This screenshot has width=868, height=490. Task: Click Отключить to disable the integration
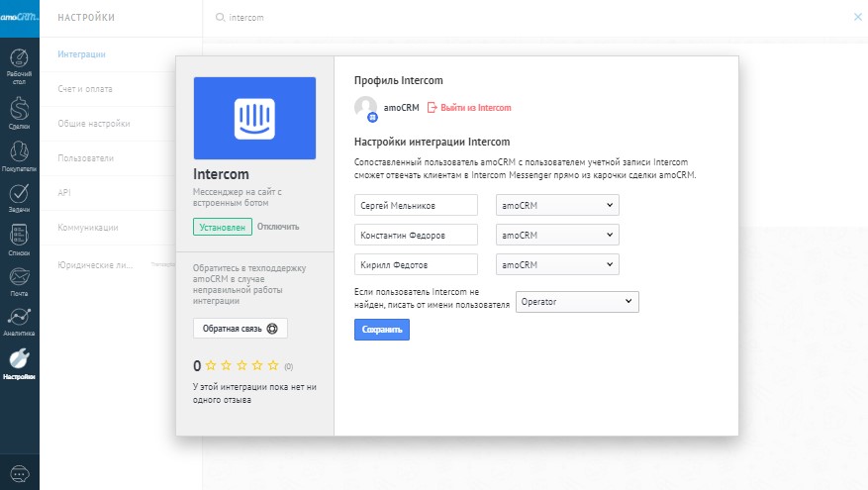point(278,227)
